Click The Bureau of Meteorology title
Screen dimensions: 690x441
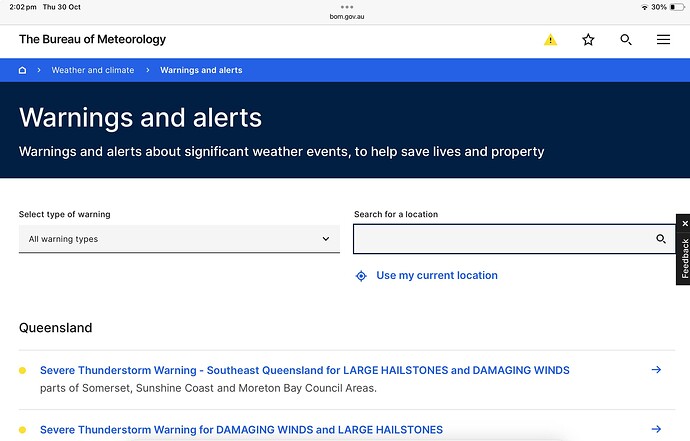(92, 39)
